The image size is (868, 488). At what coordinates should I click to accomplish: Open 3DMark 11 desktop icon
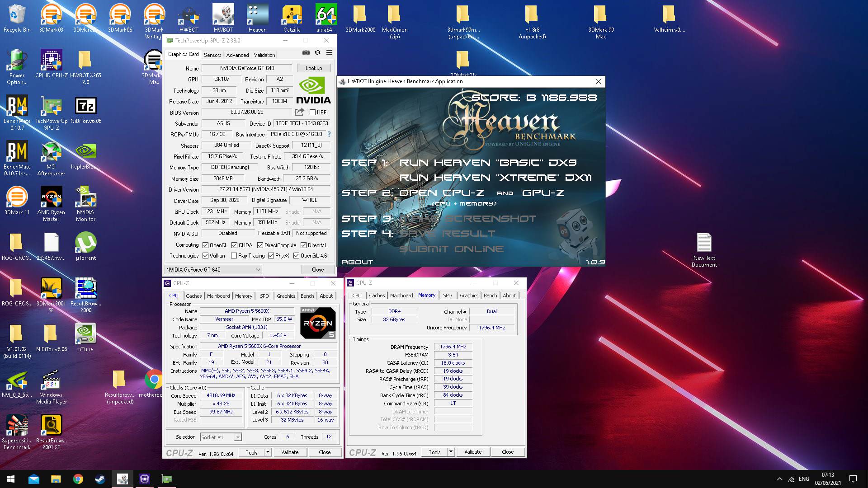pos(17,201)
